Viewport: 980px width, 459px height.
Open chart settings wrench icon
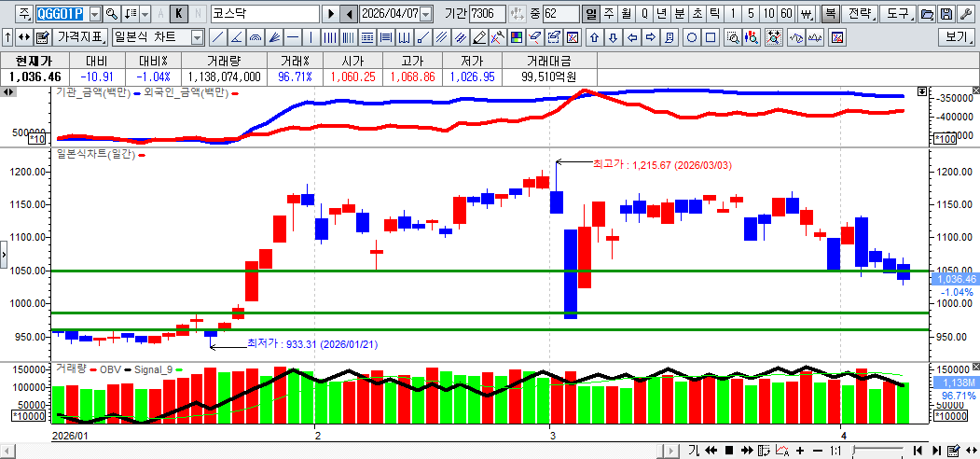pos(964,14)
